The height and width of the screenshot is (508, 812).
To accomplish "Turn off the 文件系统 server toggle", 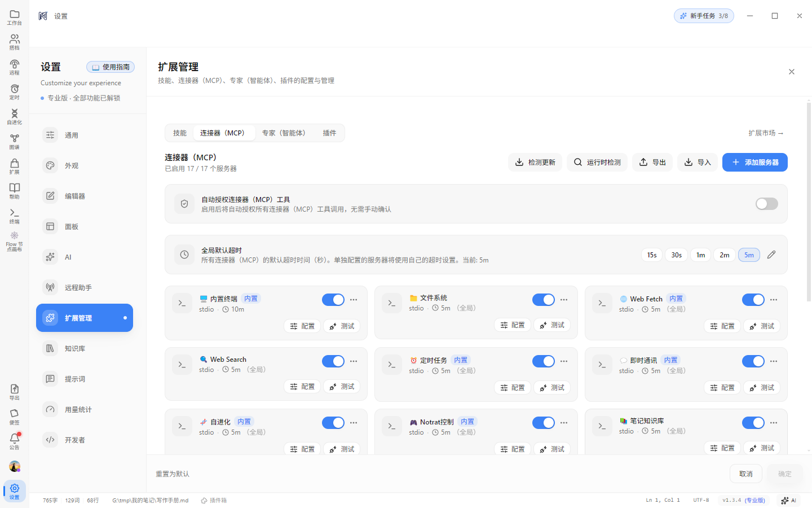I will coord(544,300).
